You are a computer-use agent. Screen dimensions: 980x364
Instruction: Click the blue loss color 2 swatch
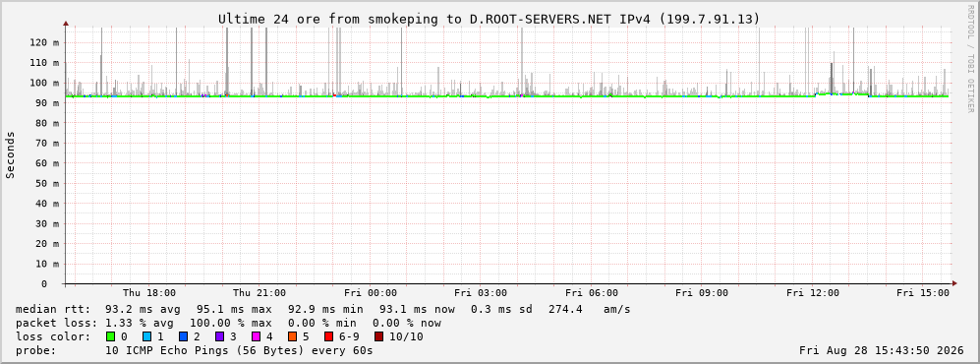(x=184, y=336)
